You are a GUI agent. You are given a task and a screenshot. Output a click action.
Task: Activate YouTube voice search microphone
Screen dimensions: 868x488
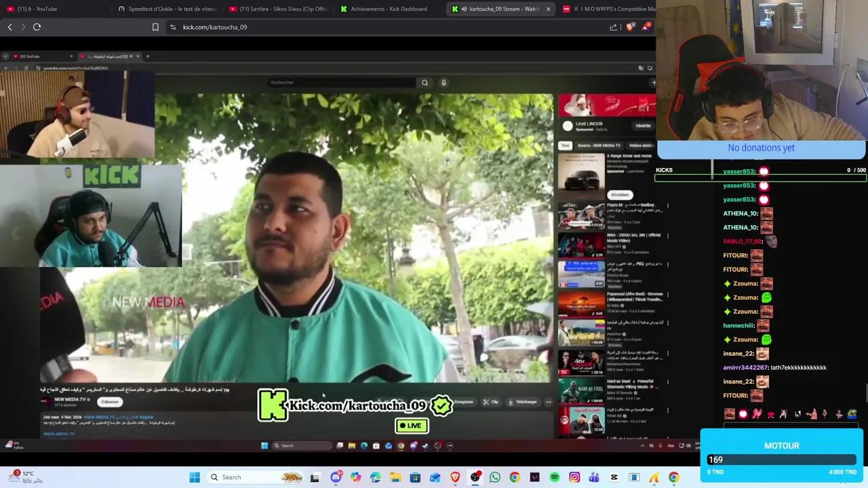443,83
